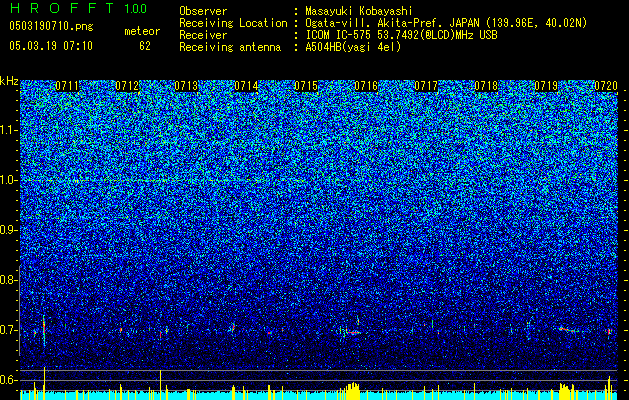Click the 0711 time marker
629x400 pixels.
click(67, 86)
